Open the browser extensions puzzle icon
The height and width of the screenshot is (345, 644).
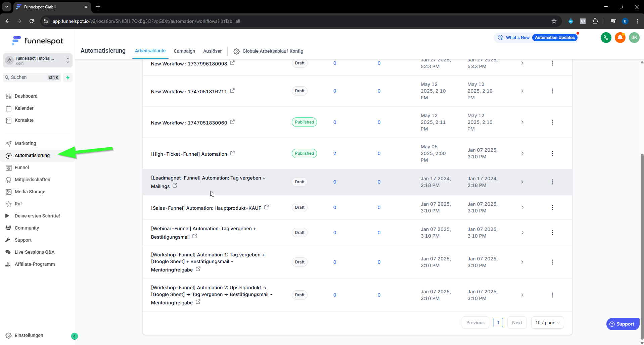pos(595,21)
